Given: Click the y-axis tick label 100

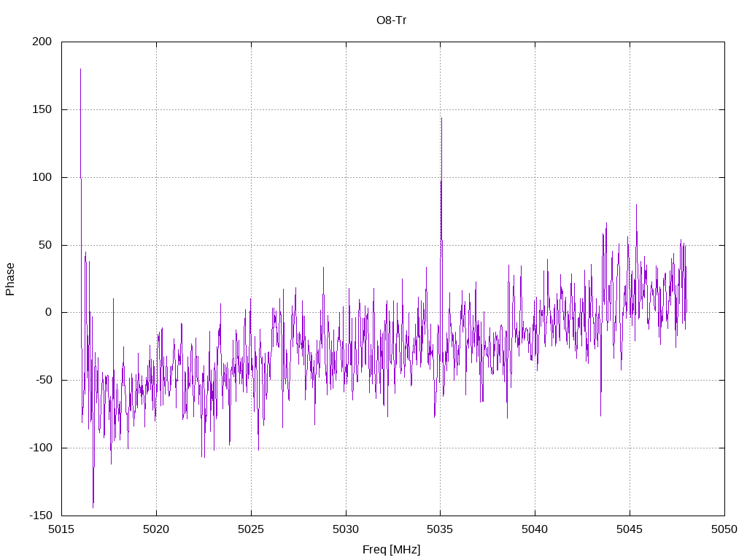Looking at the screenshot, I should [42, 177].
